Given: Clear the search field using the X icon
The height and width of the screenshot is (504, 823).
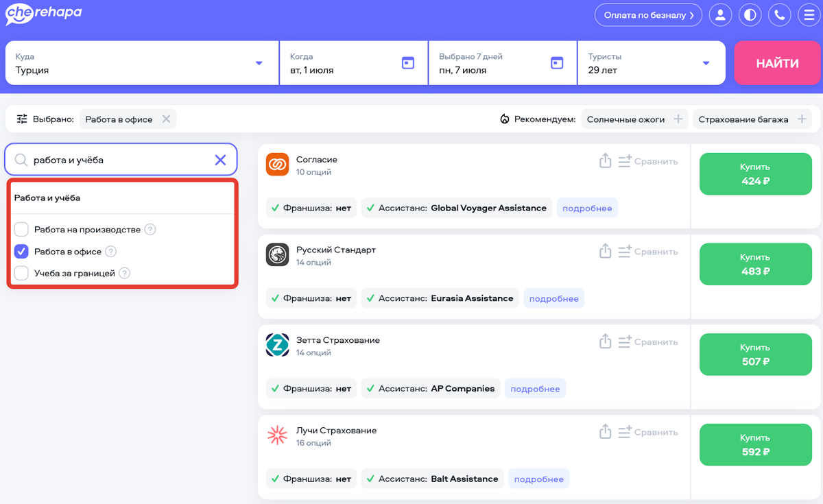Looking at the screenshot, I should [x=220, y=159].
